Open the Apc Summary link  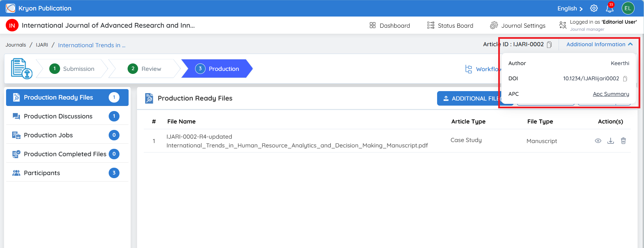pyautogui.click(x=611, y=94)
